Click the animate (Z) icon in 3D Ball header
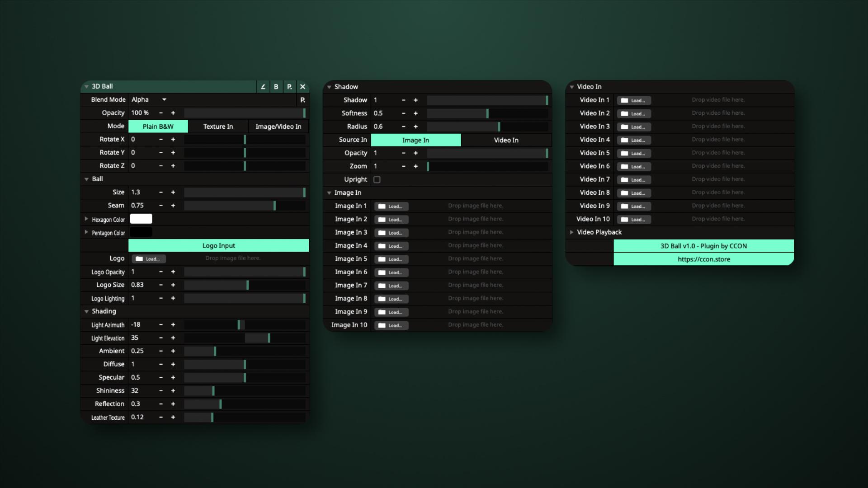The height and width of the screenshot is (488, 868). [x=263, y=87]
